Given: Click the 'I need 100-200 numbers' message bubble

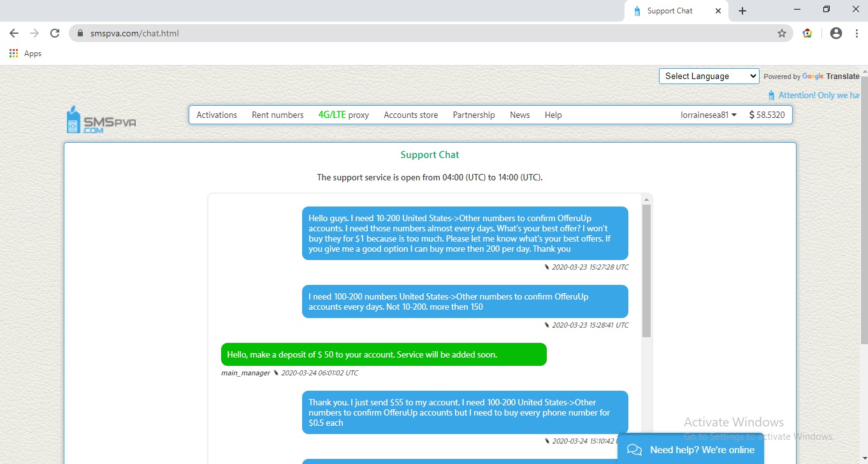Looking at the screenshot, I should (465, 301).
